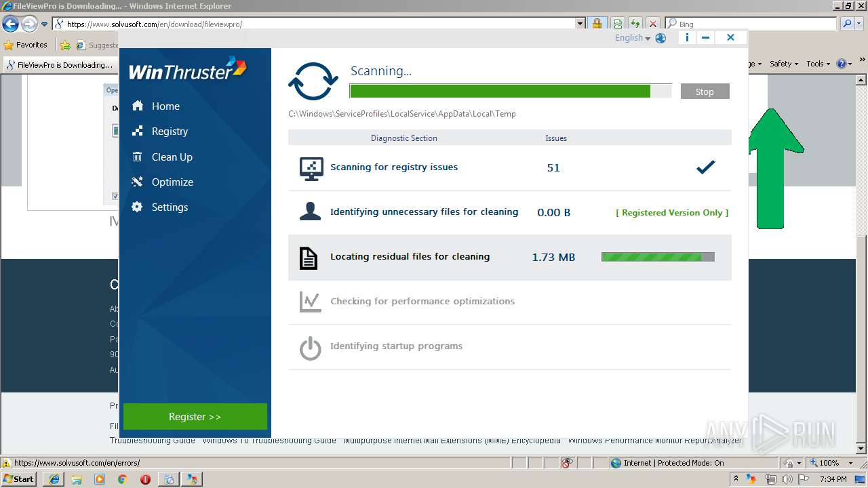Select Checking for performance optimizations row
Screen dimensions: 868x488
510,302
